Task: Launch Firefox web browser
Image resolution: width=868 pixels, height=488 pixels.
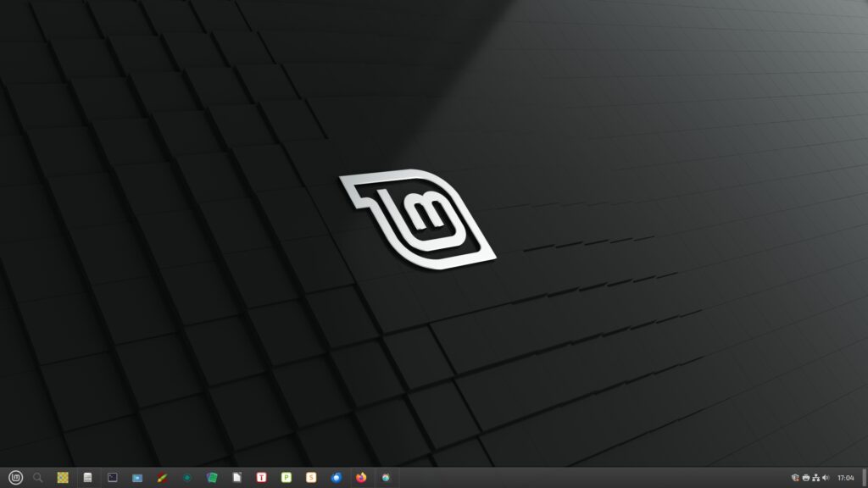Action: coord(361,478)
